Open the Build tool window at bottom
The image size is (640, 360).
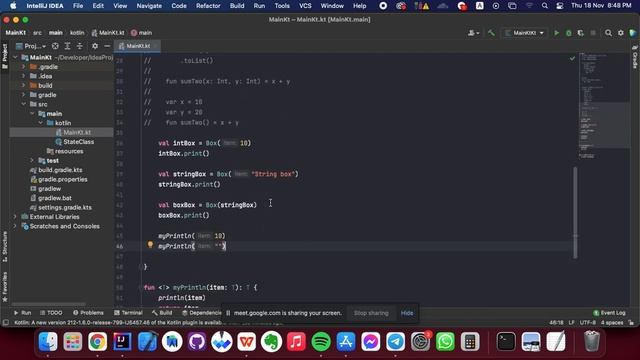162,313
